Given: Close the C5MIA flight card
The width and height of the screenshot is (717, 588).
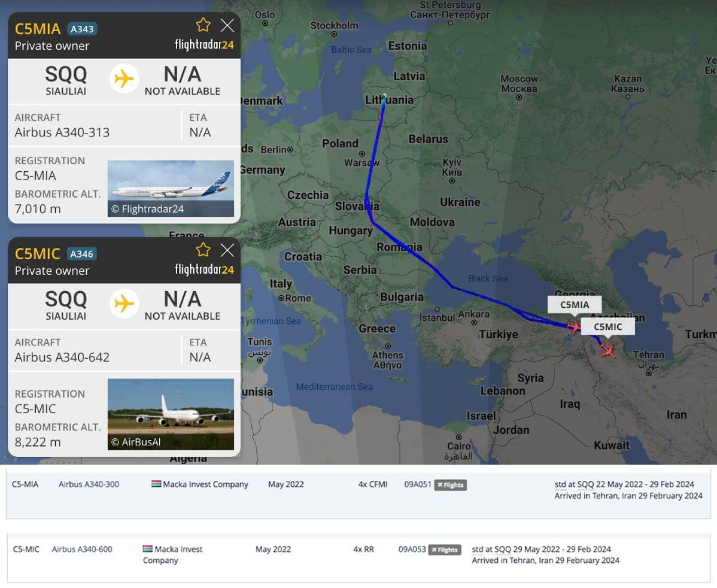Looking at the screenshot, I should pyautogui.click(x=227, y=25).
